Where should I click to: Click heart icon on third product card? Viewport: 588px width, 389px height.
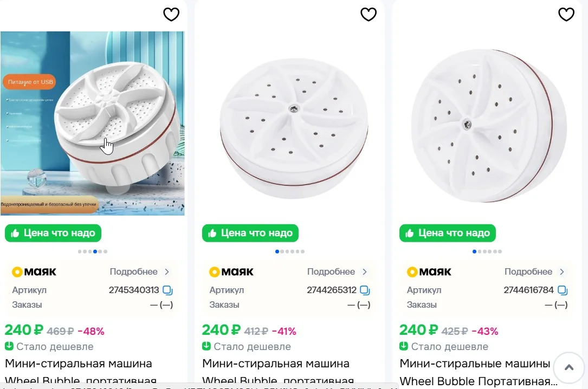coord(566,15)
